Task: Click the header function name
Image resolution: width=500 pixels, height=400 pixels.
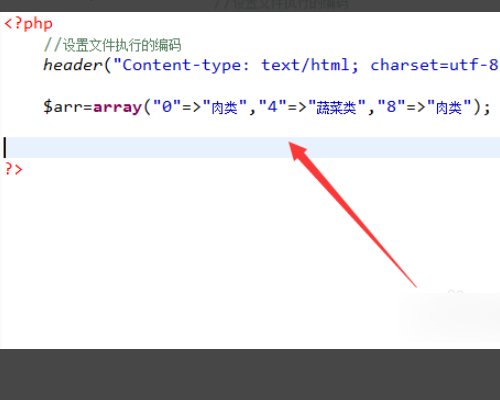Action: click(73, 65)
